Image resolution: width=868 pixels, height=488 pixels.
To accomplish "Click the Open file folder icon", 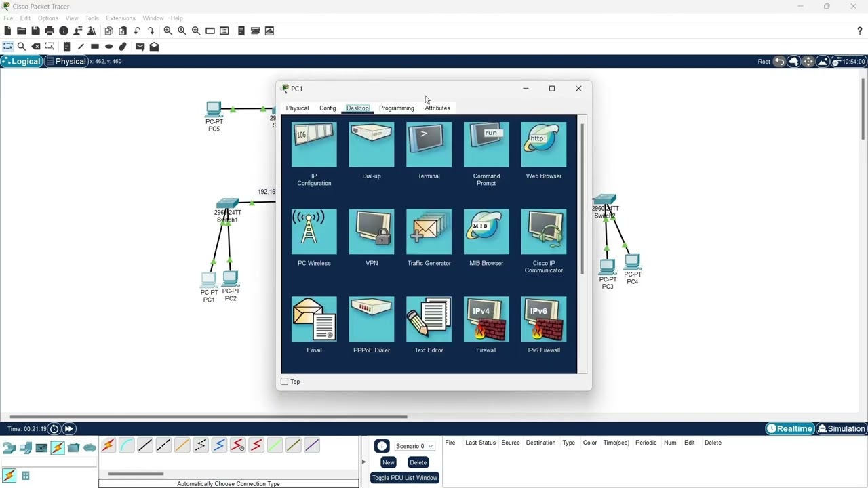I will point(22,30).
